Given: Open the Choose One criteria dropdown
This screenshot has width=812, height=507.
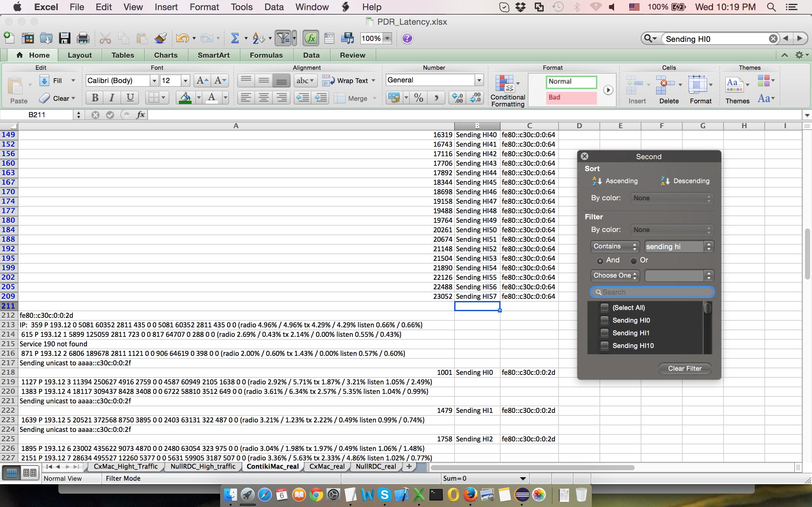Looking at the screenshot, I should click(x=615, y=276).
